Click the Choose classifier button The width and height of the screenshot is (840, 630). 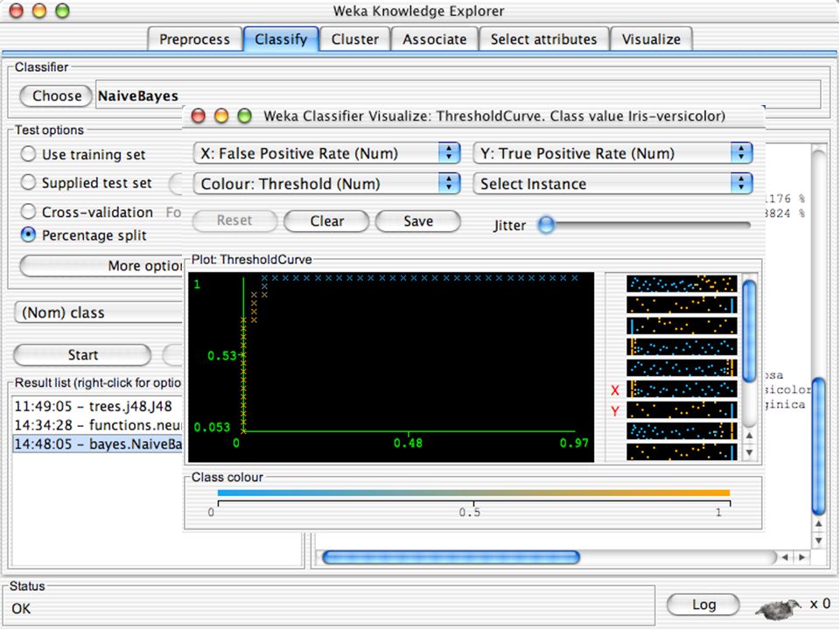coord(56,96)
